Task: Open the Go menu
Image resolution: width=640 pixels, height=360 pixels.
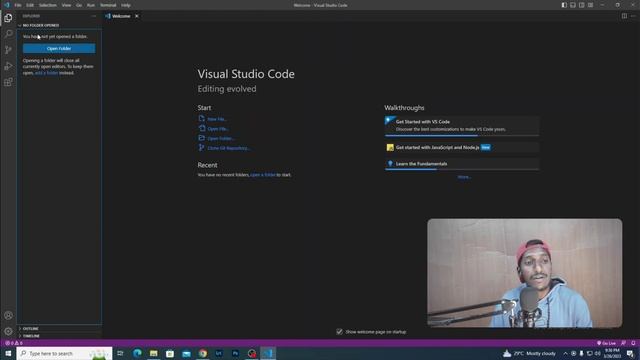Action: pos(79,5)
